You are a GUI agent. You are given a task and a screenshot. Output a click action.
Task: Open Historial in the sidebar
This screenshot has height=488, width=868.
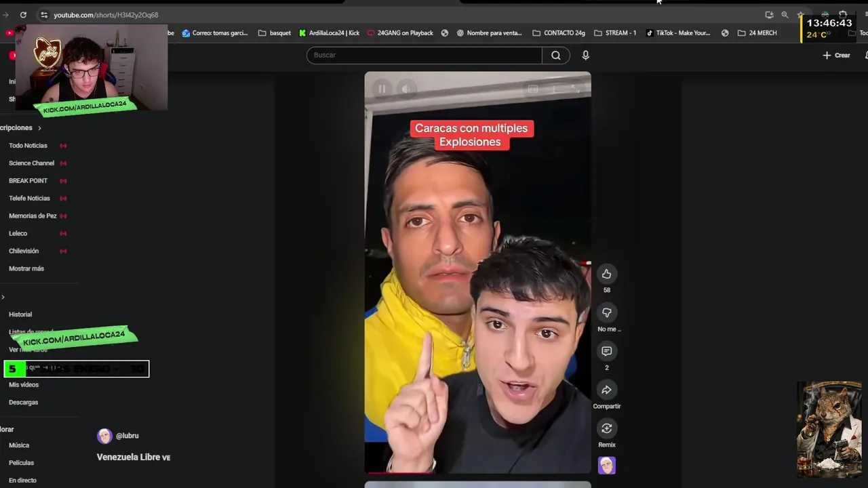[x=20, y=314]
